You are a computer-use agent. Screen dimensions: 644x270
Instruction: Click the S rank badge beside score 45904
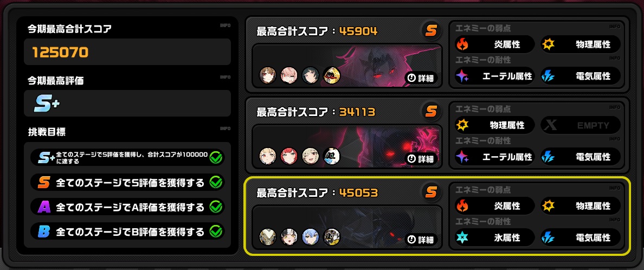point(431,30)
